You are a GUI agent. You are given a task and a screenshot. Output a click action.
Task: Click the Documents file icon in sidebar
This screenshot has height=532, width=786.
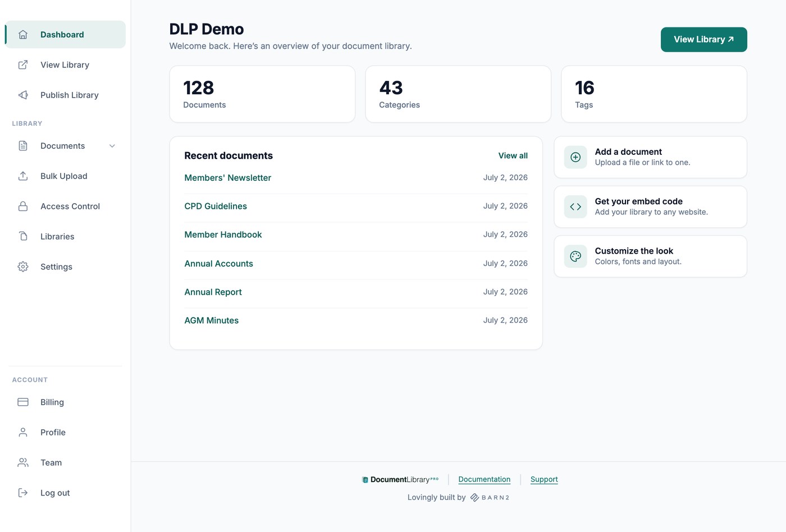(x=23, y=146)
